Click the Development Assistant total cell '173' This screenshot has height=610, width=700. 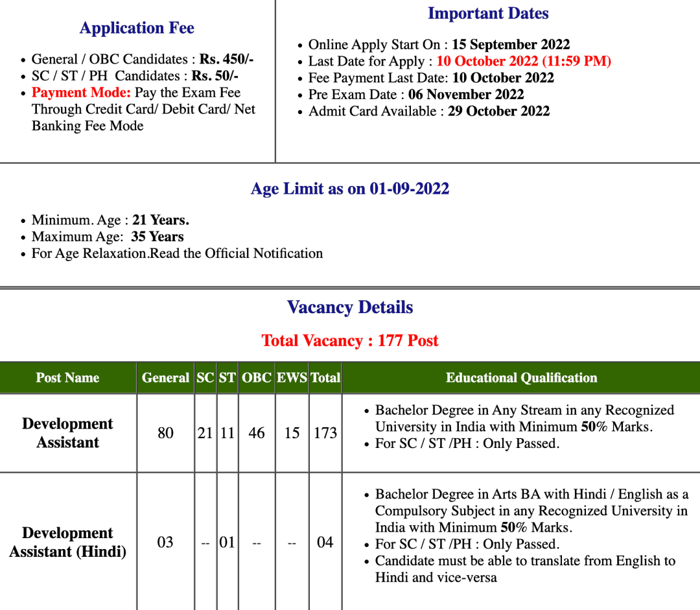[325, 433]
